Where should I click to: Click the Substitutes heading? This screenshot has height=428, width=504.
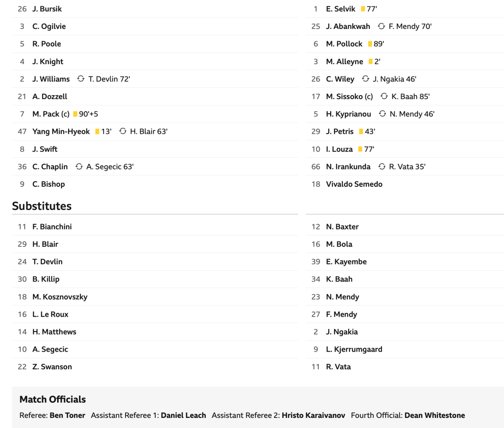click(42, 206)
